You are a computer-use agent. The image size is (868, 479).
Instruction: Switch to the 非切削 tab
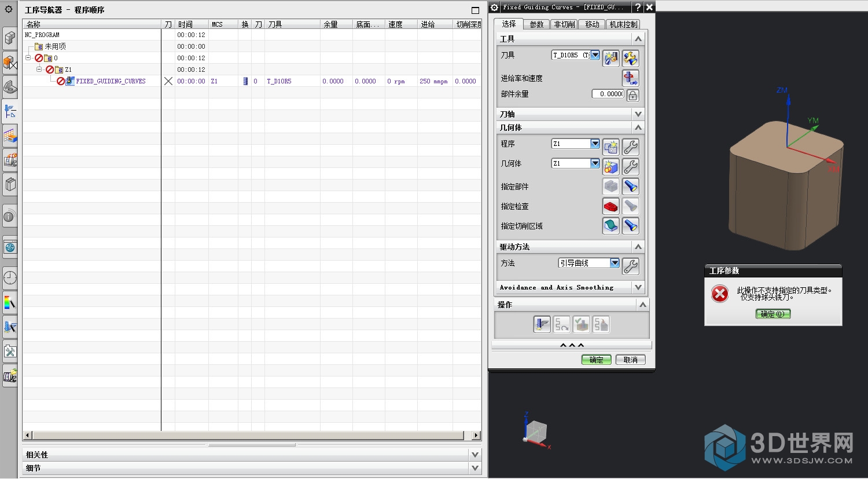pos(564,24)
